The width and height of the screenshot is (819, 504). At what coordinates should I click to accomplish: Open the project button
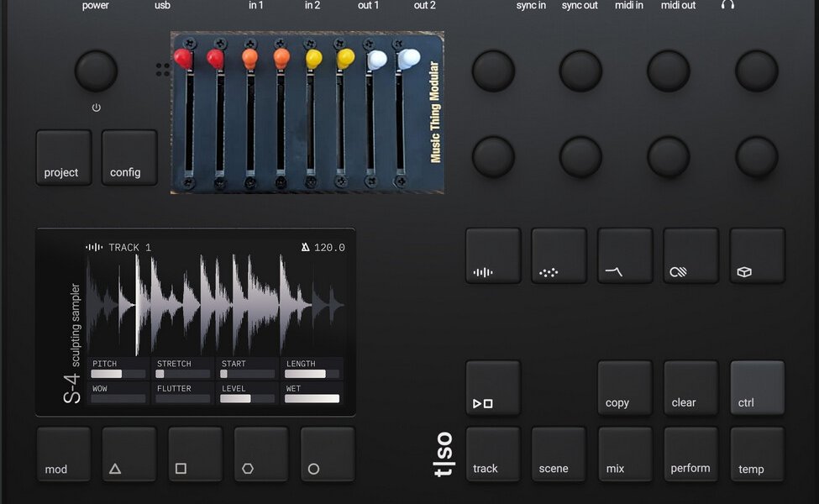pyautogui.click(x=64, y=157)
